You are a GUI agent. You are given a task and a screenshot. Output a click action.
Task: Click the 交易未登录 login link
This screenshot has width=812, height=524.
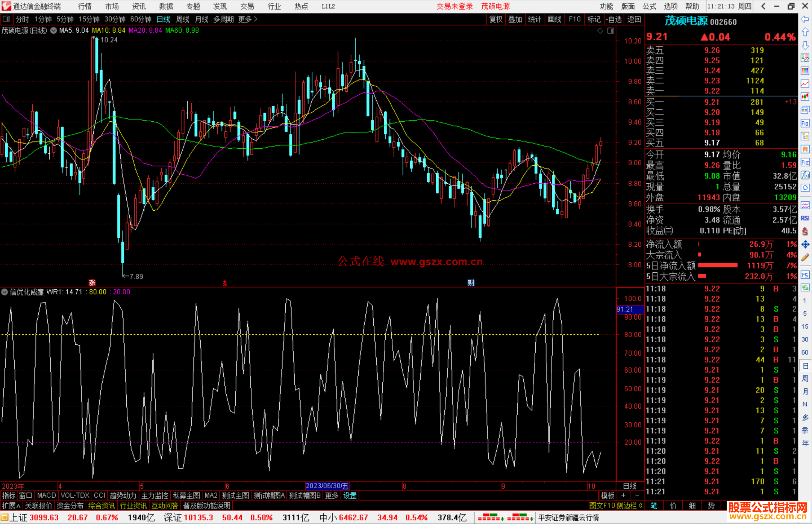pos(454,6)
